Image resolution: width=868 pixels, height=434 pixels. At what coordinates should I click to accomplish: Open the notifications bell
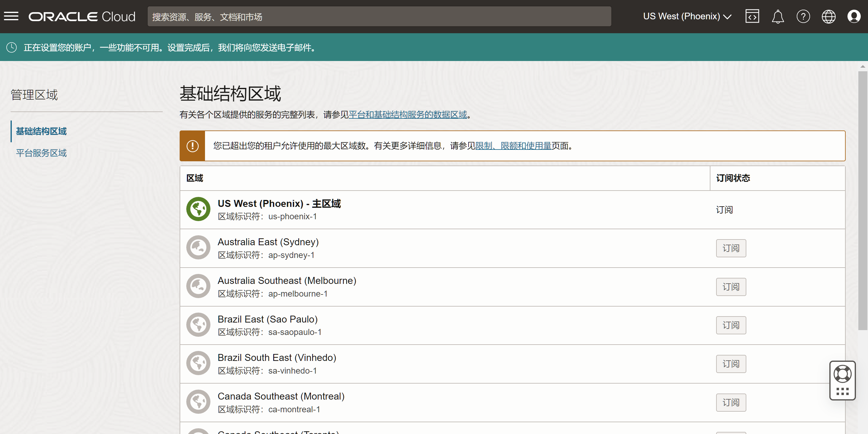pyautogui.click(x=777, y=16)
